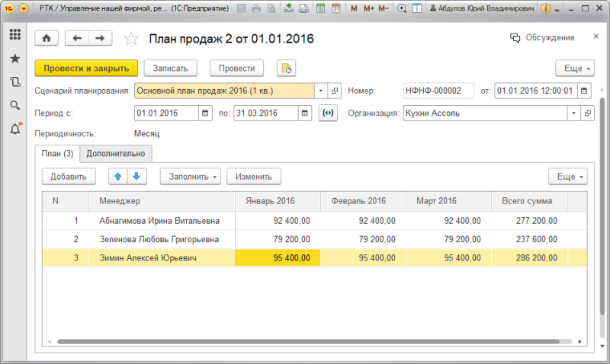This screenshot has width=610, height=364.
Task: Click the table horizontal scrollbar
Action: pos(309,341)
